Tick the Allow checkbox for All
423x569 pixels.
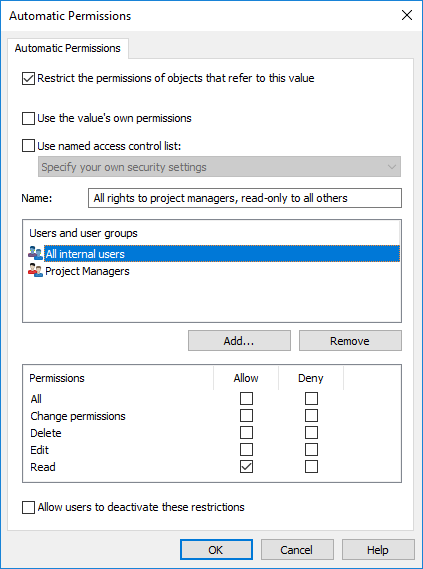pos(246,398)
